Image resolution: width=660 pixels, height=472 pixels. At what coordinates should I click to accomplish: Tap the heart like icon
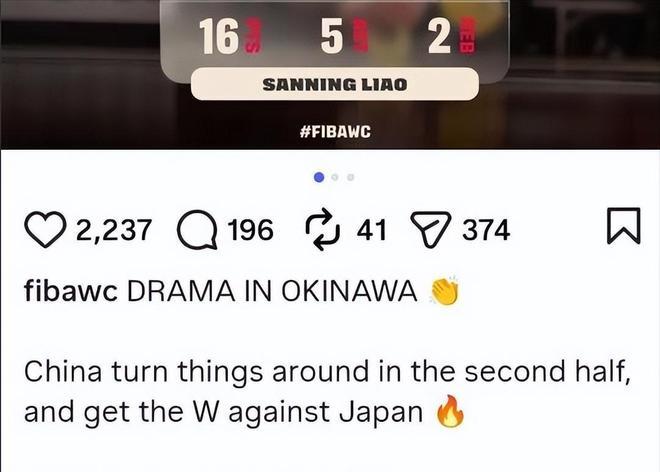click(x=45, y=229)
